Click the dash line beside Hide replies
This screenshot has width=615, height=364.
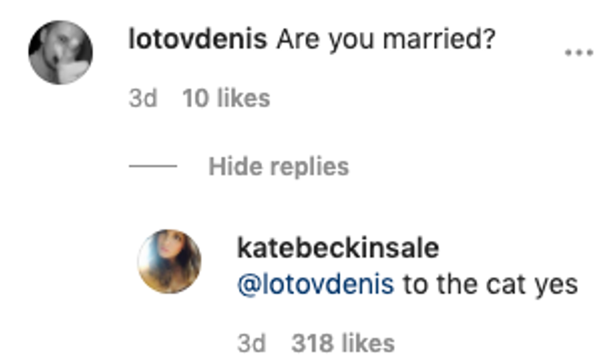(152, 167)
